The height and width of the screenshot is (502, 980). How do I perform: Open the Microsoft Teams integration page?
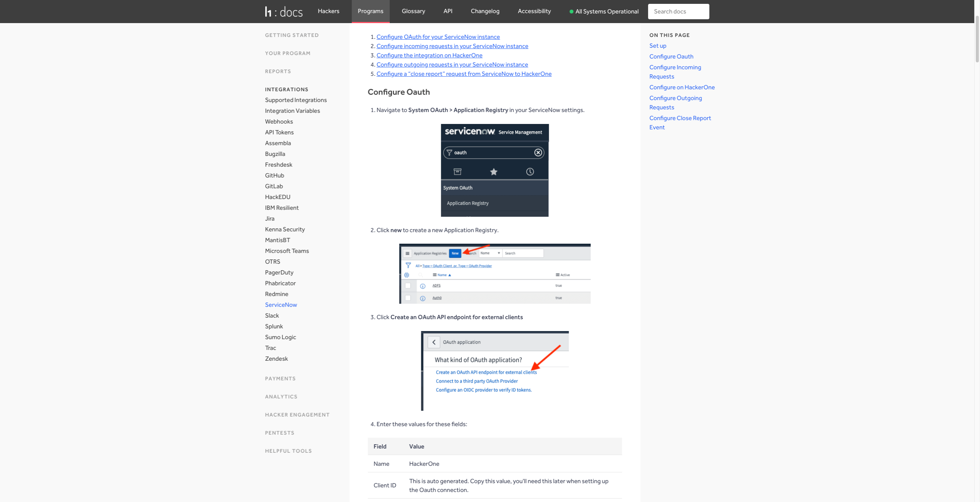coord(287,251)
